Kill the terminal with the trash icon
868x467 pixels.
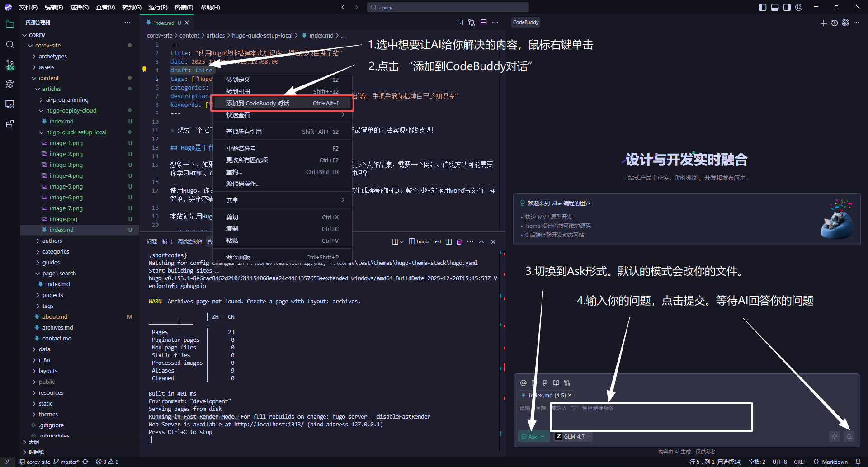[459, 241]
